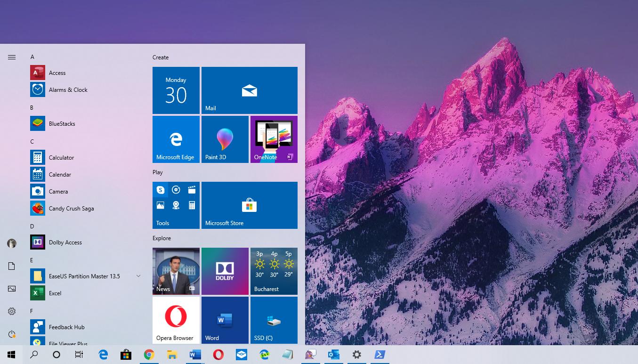Open Dolby Access from the app list
The image size is (638, 364).
85,242
